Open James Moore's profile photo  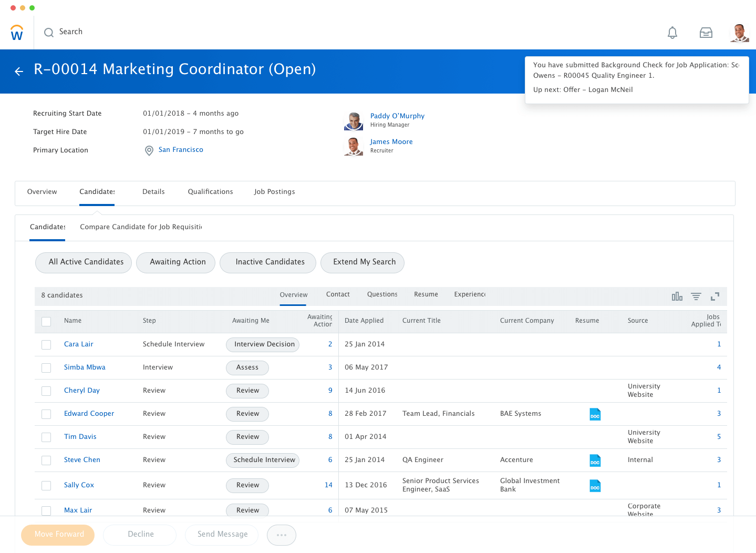[354, 146]
